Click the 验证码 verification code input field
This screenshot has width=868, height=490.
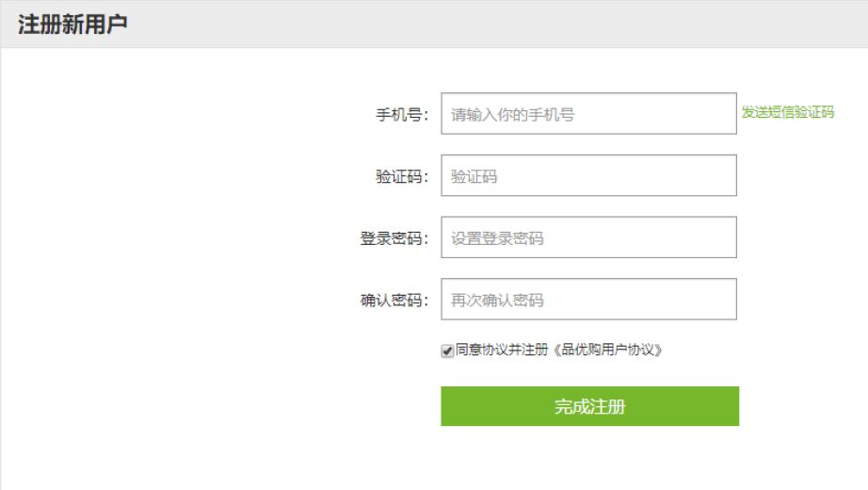click(x=588, y=175)
